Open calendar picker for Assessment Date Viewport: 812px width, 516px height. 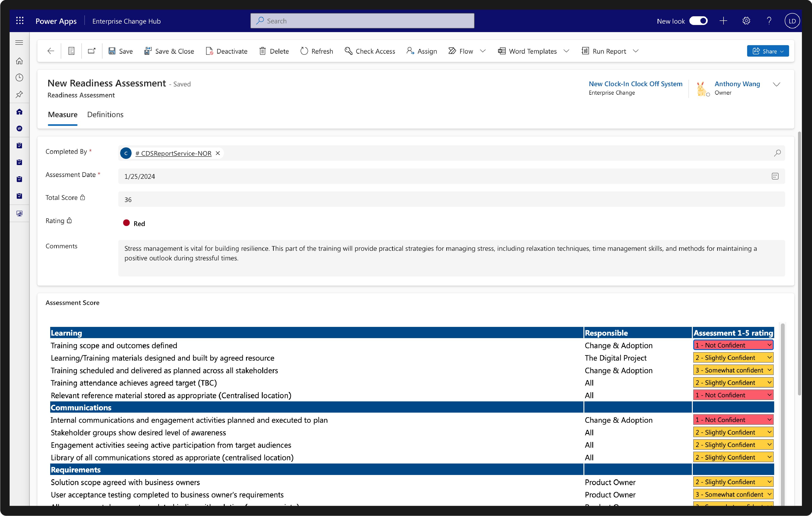pyautogui.click(x=775, y=176)
